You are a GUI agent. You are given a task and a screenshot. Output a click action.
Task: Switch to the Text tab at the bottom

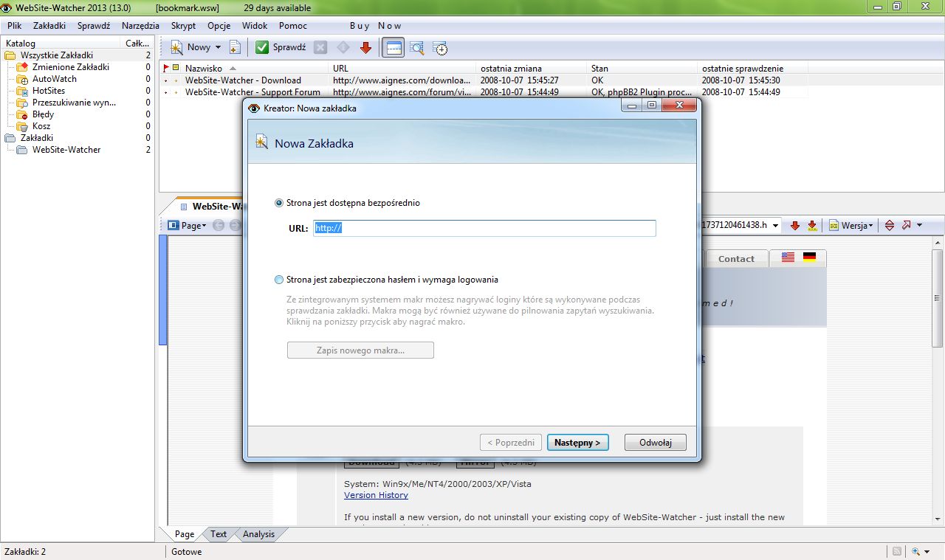point(219,534)
